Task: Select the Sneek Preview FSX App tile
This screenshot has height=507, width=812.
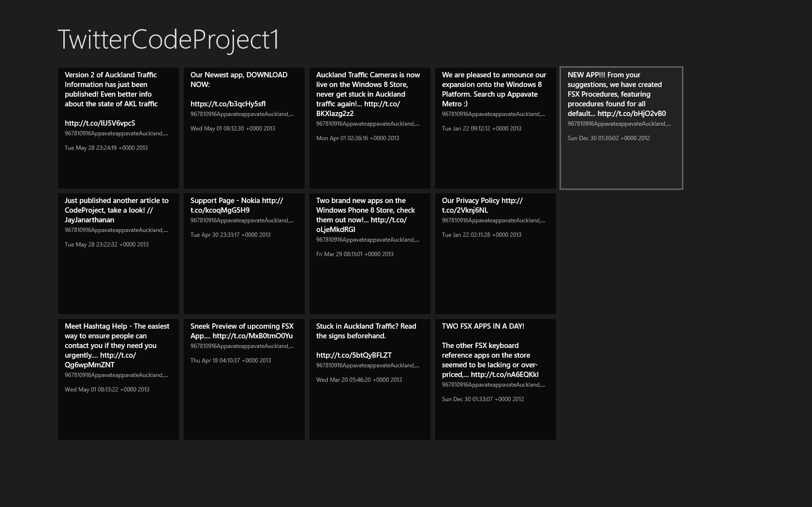Action: click(x=244, y=379)
